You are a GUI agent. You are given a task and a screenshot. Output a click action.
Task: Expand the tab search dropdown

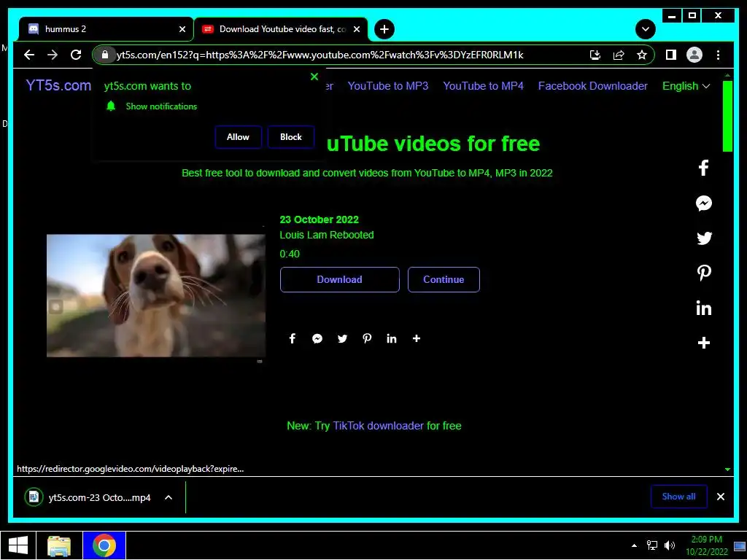point(645,29)
